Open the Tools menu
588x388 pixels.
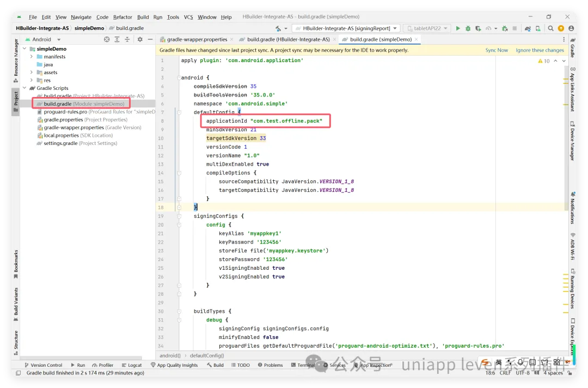click(x=173, y=17)
